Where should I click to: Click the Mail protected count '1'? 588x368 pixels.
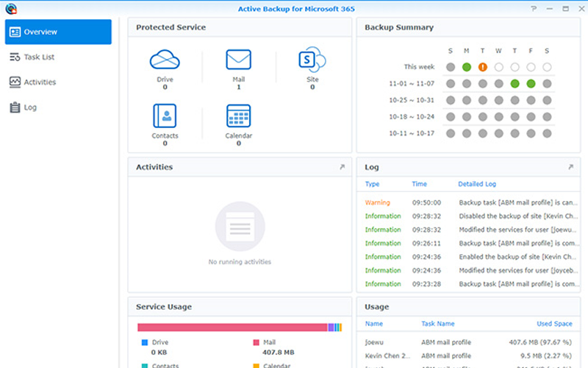238,87
